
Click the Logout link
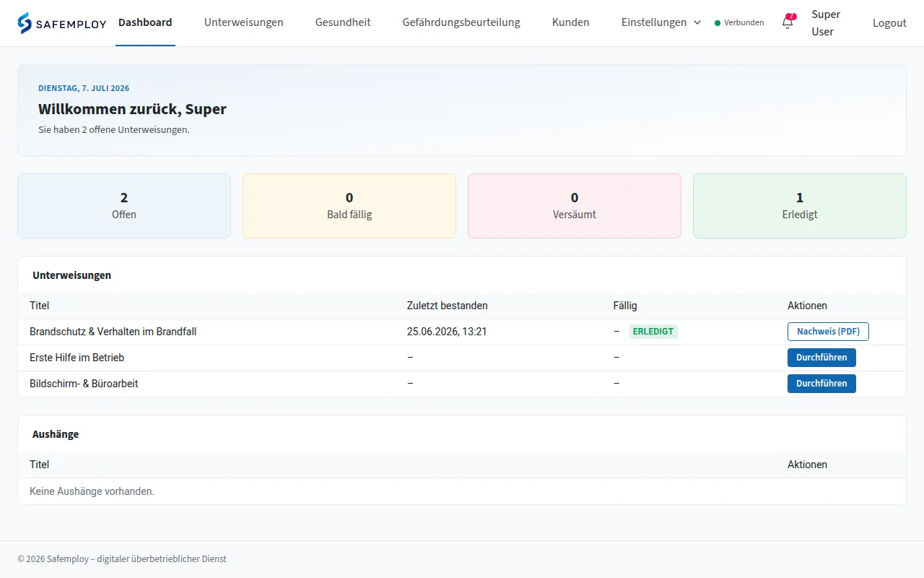[x=889, y=23]
